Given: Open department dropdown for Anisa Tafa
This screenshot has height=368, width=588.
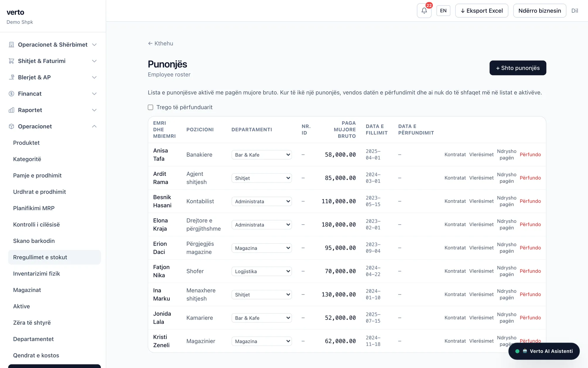Looking at the screenshot, I should (262, 155).
